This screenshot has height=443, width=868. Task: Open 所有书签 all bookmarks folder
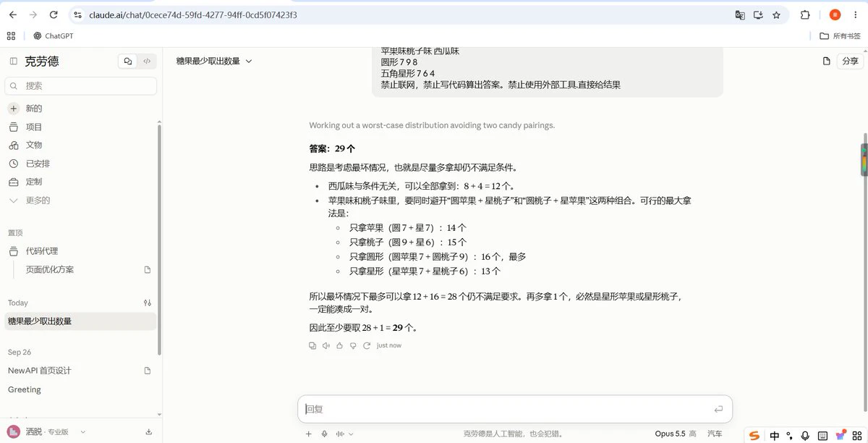pyautogui.click(x=841, y=36)
